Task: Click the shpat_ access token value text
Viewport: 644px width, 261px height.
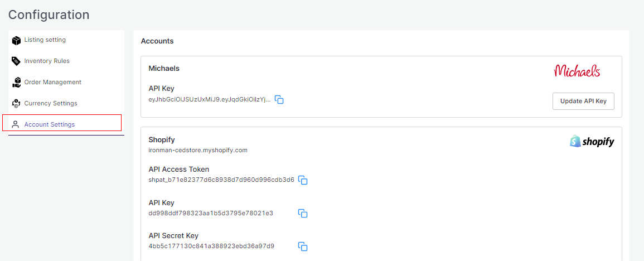Action: (x=221, y=180)
